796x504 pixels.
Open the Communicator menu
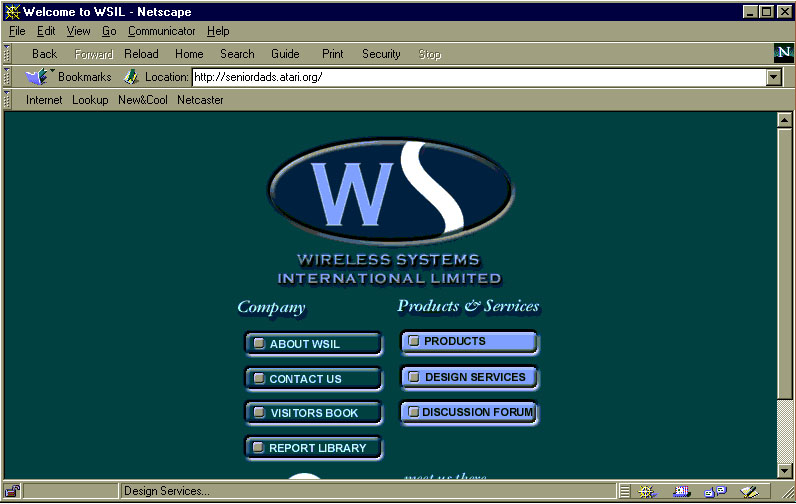tap(161, 31)
